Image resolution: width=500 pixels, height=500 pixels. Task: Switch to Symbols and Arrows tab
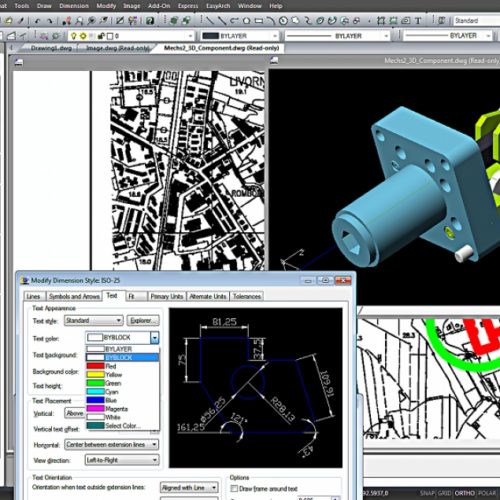pyautogui.click(x=74, y=296)
